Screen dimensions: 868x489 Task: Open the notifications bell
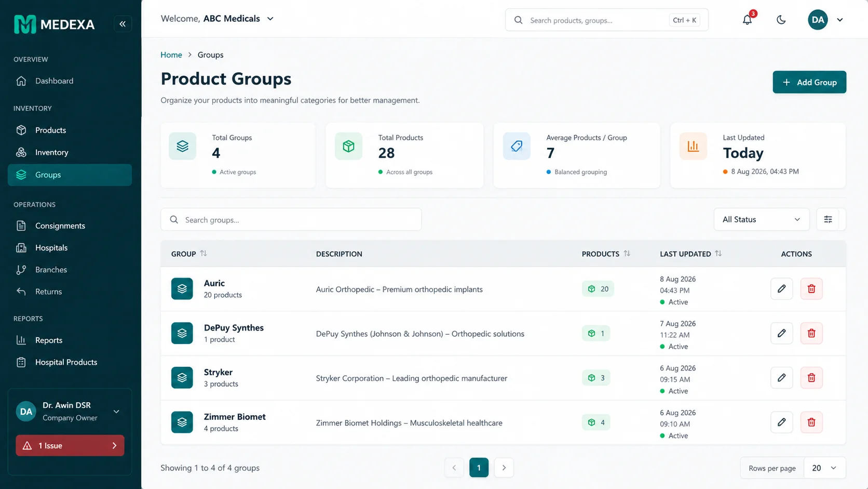[747, 20]
